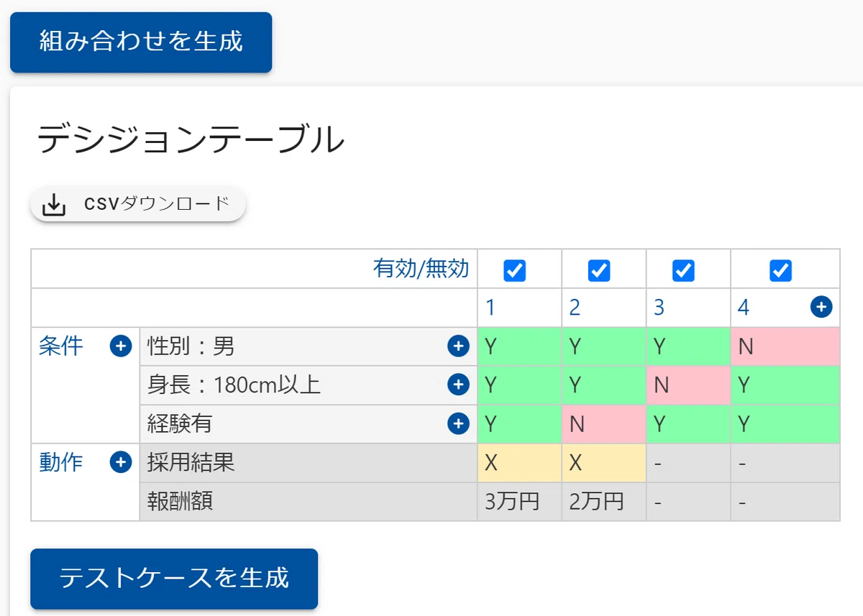Click the plus icon beside 動作
Viewport: 863px width, 616px height.
(120, 462)
